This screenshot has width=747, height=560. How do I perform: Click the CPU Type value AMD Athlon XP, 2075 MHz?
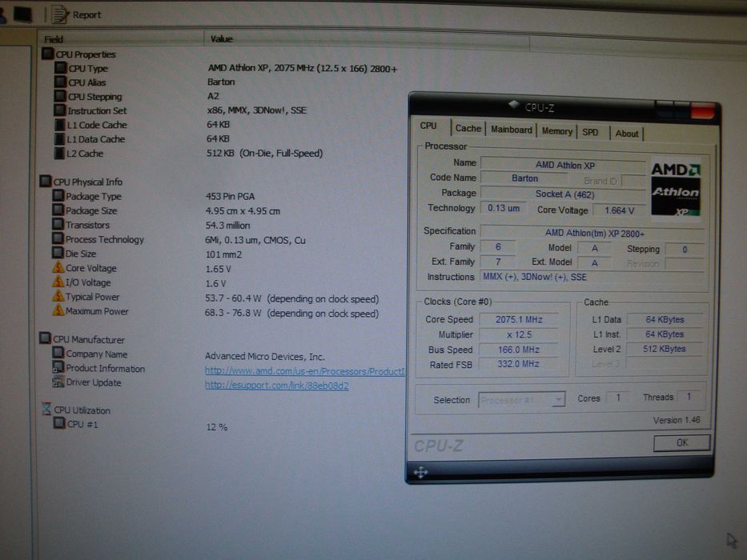coord(303,68)
